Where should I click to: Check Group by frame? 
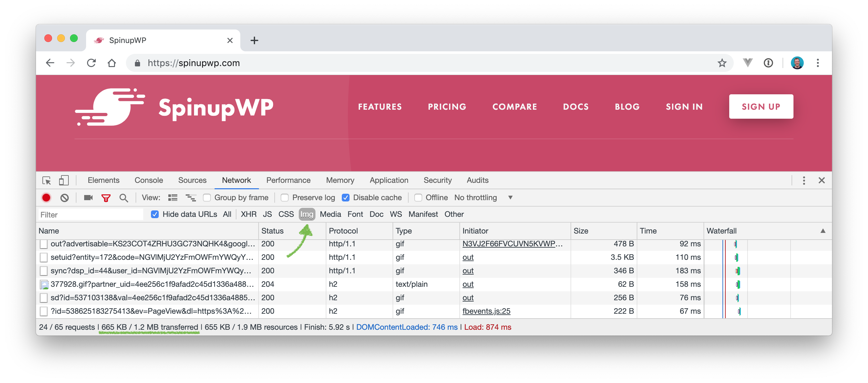click(207, 198)
